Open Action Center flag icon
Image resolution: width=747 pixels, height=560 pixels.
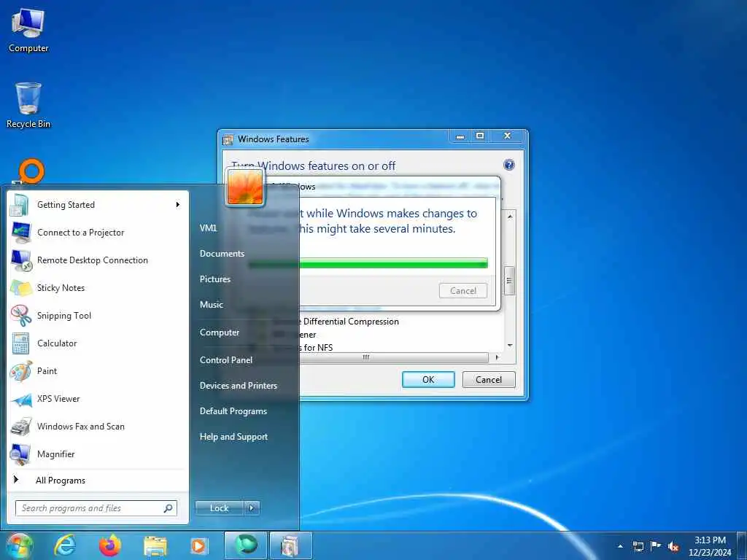[x=656, y=546]
